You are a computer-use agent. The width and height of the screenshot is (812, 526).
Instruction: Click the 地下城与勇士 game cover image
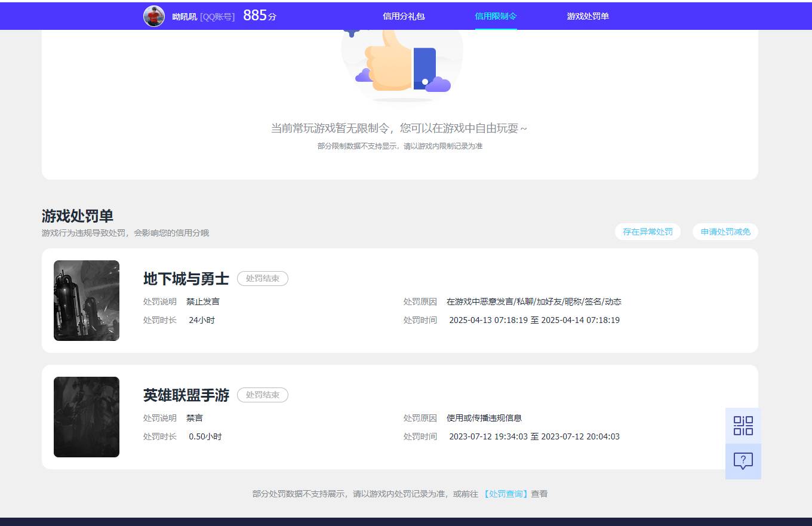[x=86, y=300]
